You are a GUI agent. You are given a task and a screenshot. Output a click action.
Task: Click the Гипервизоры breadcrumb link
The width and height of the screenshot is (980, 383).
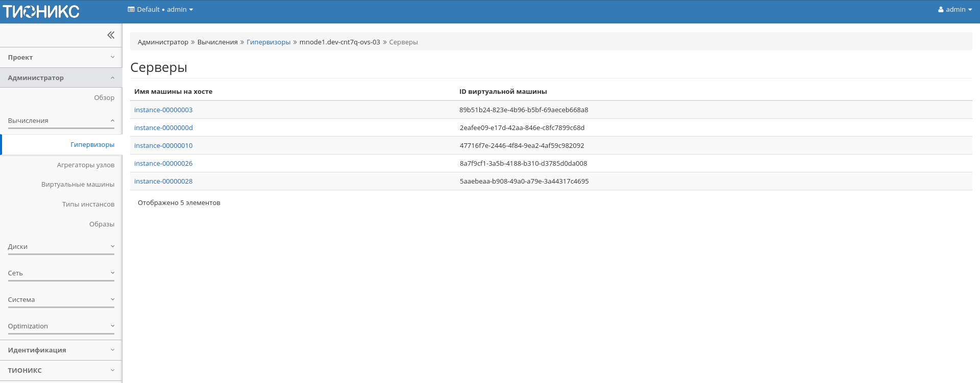click(x=268, y=42)
